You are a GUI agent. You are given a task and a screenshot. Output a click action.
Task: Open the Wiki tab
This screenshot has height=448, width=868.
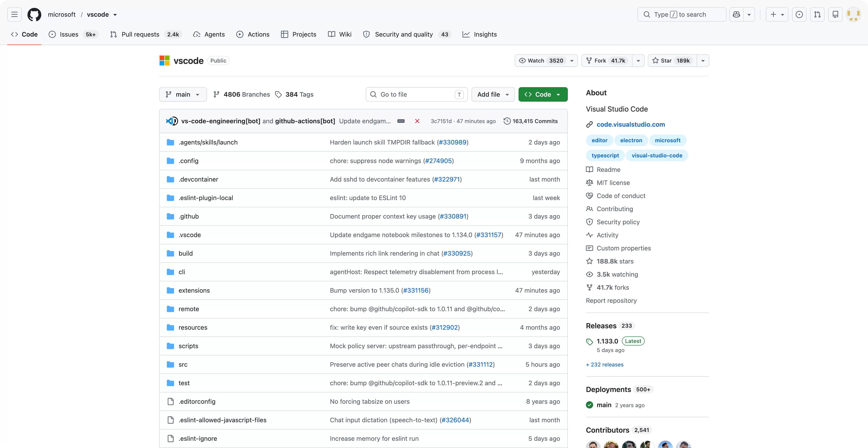(x=340, y=34)
